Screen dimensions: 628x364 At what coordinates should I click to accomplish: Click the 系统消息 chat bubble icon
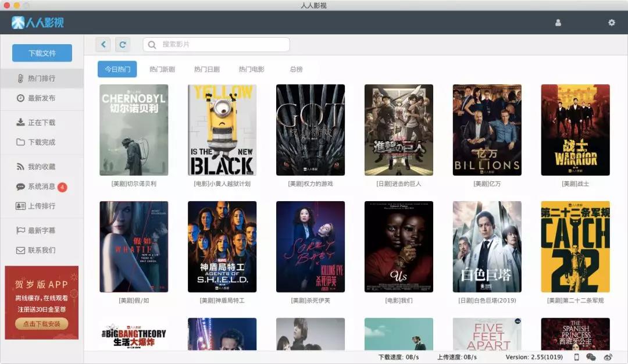click(20, 187)
